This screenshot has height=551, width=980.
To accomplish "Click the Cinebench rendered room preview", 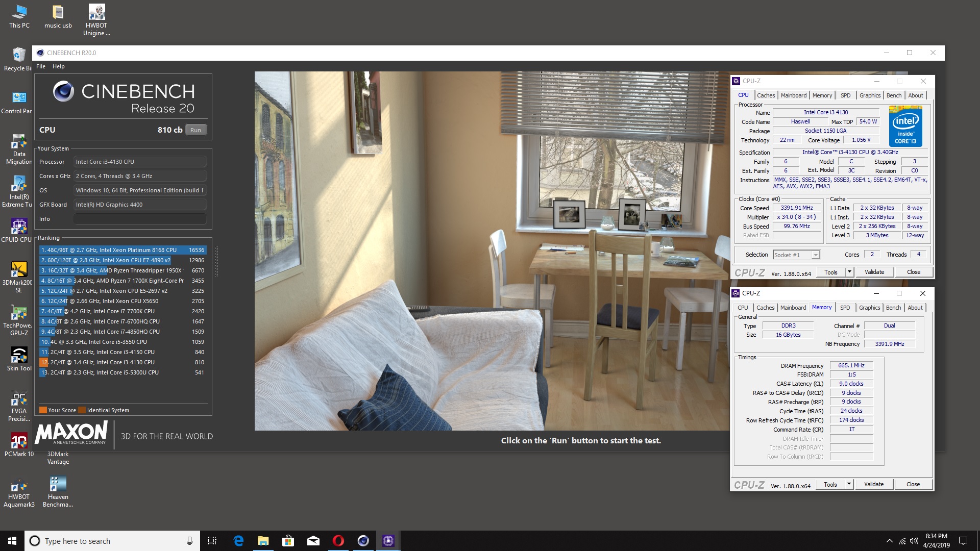I will 492,251.
